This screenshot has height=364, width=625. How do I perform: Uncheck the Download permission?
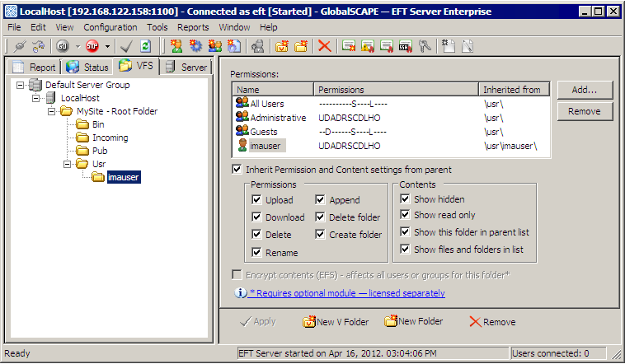click(x=256, y=217)
